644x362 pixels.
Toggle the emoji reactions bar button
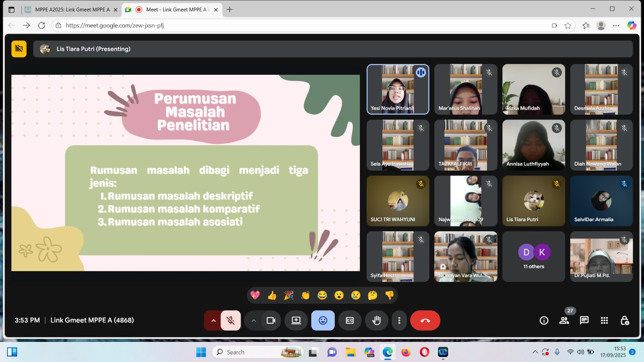(323, 321)
